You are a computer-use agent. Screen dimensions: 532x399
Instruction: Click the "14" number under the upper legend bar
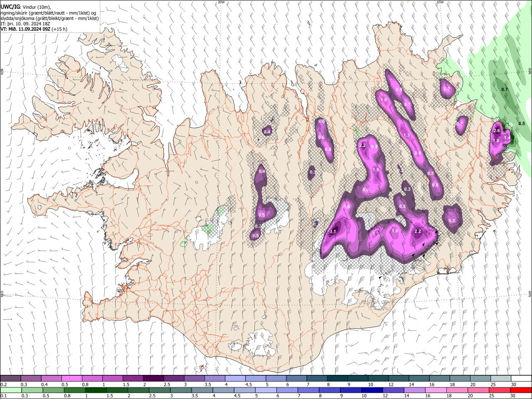(411, 384)
